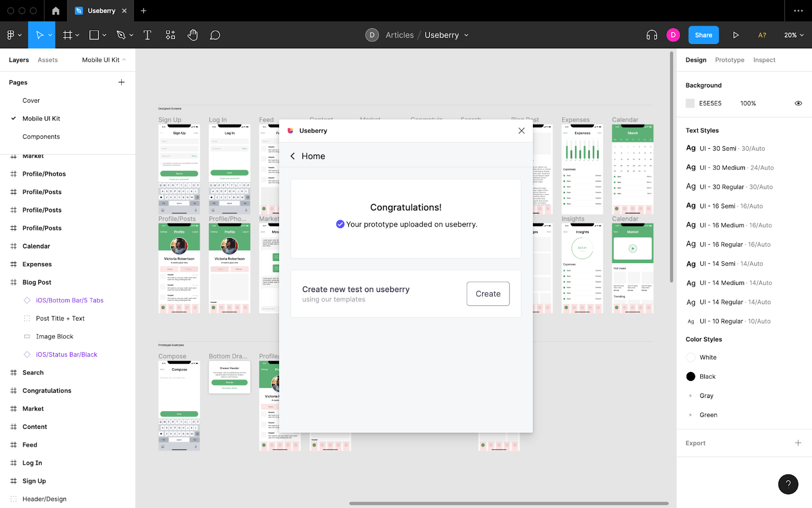Expand the Green color styles group

point(690,415)
